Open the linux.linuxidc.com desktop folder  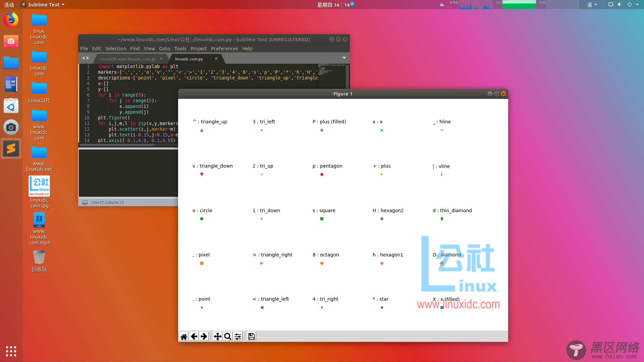tap(39, 29)
